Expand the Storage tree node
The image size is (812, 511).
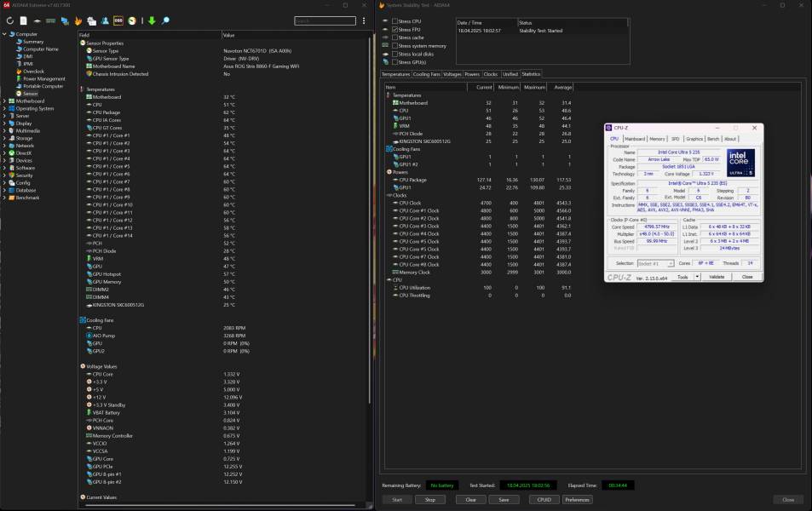tap(4, 138)
